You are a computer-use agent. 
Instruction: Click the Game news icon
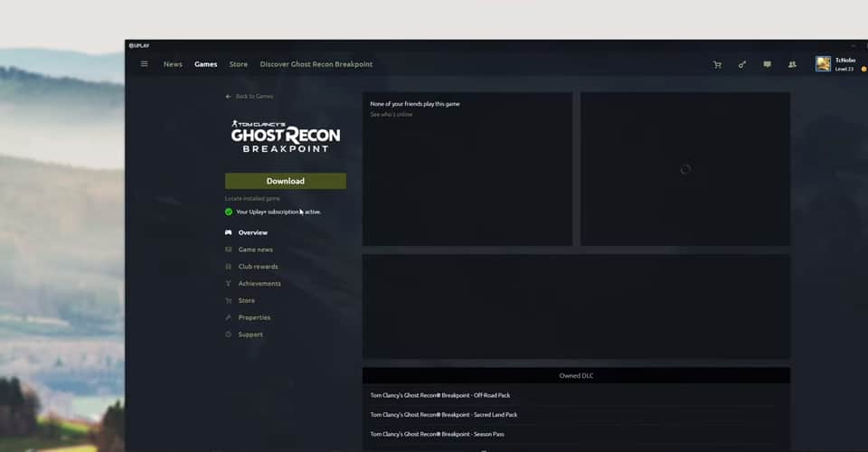point(228,250)
